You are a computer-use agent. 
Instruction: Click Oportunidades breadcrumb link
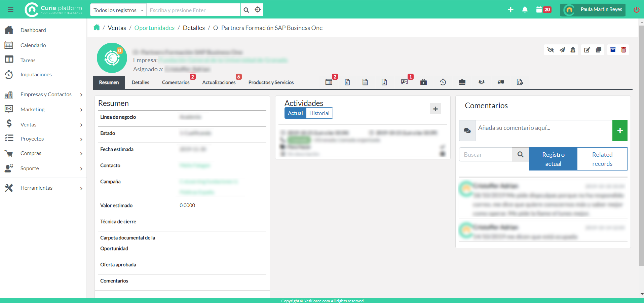[x=154, y=28]
